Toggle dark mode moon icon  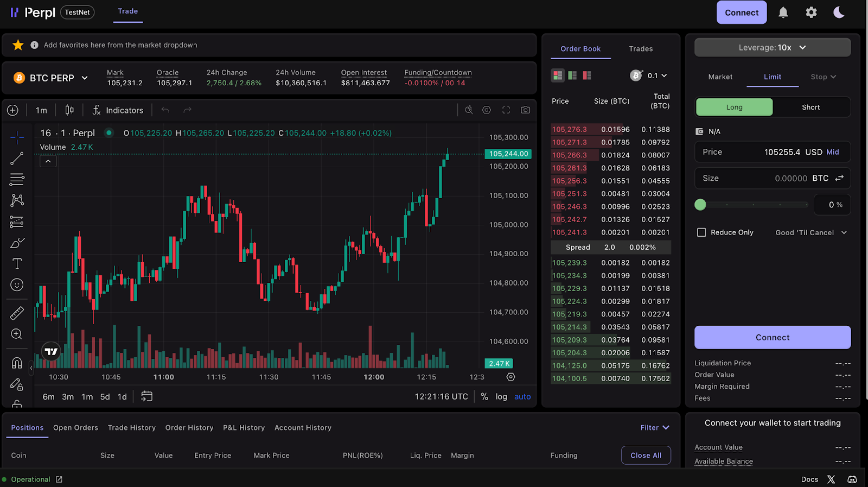coord(839,12)
